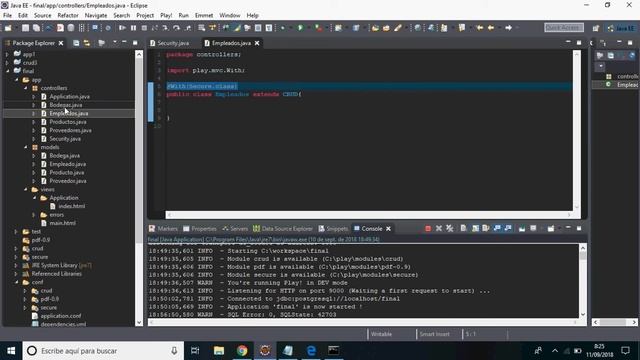The width and height of the screenshot is (640, 360).
Task: Switch to Java EE perspective button
Action: tap(622, 28)
